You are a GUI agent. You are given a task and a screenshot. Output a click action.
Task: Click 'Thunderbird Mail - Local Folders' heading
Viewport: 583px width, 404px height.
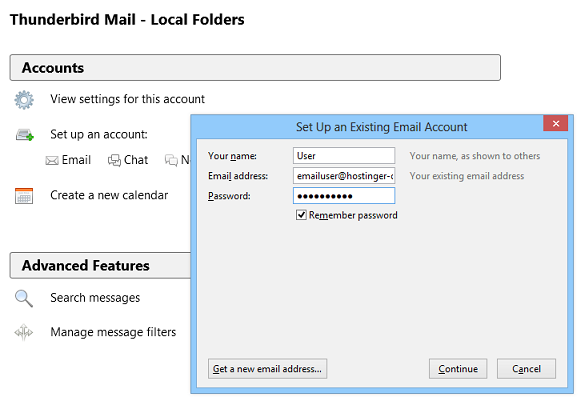click(127, 20)
